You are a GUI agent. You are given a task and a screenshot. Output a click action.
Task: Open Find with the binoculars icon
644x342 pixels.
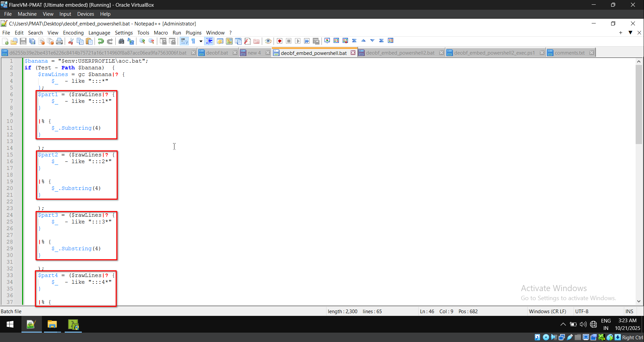(x=121, y=41)
